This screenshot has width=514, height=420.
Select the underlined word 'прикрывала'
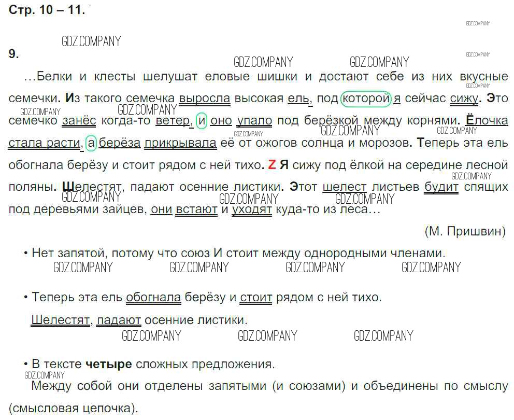tap(180, 143)
